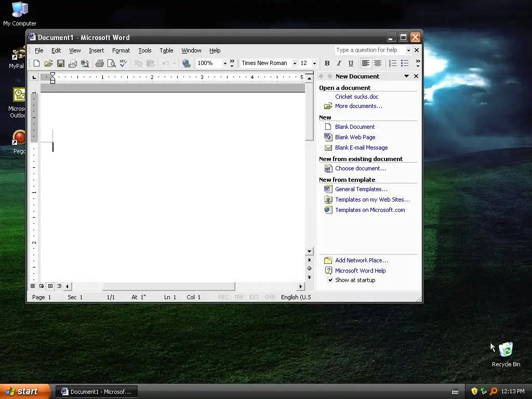Click the Insert Hyperlink globe icon
Screen dimensions: 532x399
187,63
